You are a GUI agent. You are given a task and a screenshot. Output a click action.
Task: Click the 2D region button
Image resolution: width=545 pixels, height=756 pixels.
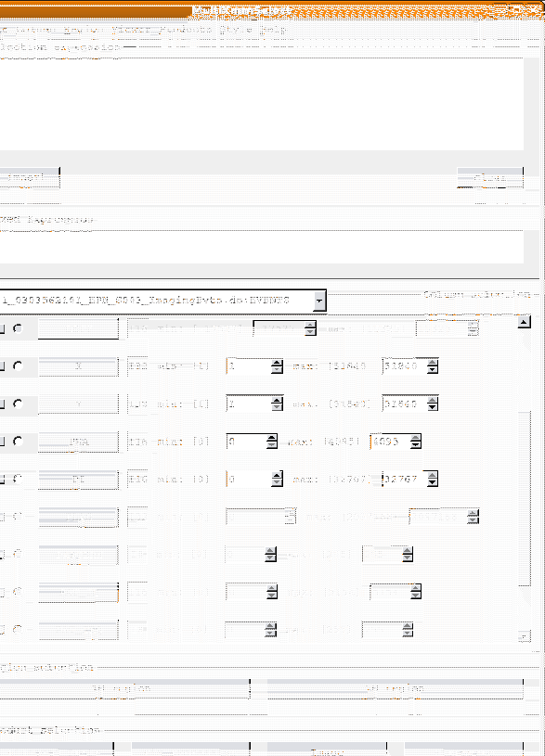(395, 688)
